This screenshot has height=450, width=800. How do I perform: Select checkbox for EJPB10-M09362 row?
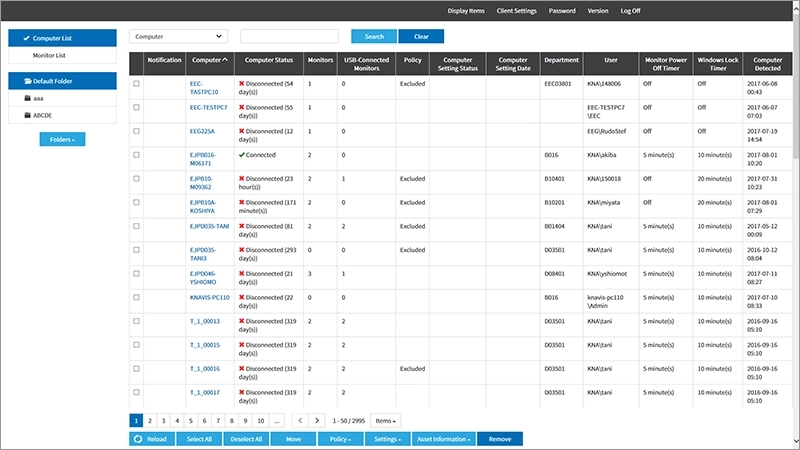[136, 179]
